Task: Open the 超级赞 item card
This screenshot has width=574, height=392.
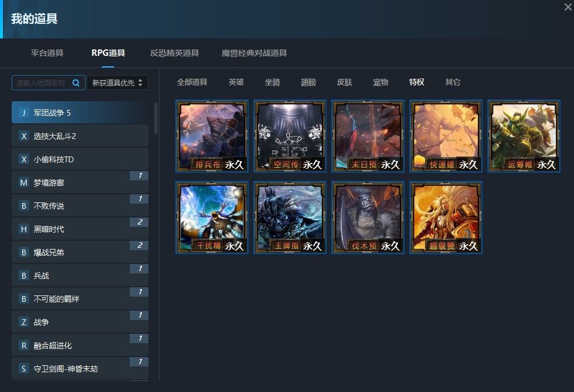Action: [446, 218]
